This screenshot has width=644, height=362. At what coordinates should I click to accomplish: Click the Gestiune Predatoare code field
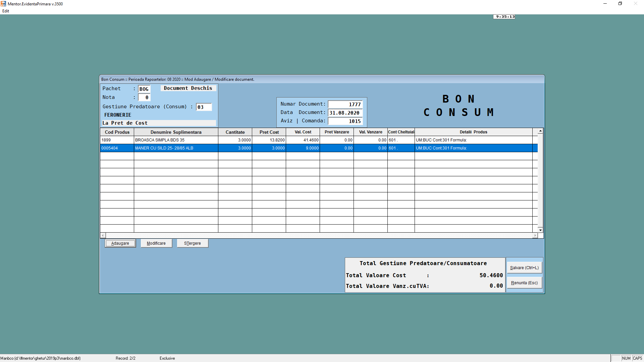[204, 107]
